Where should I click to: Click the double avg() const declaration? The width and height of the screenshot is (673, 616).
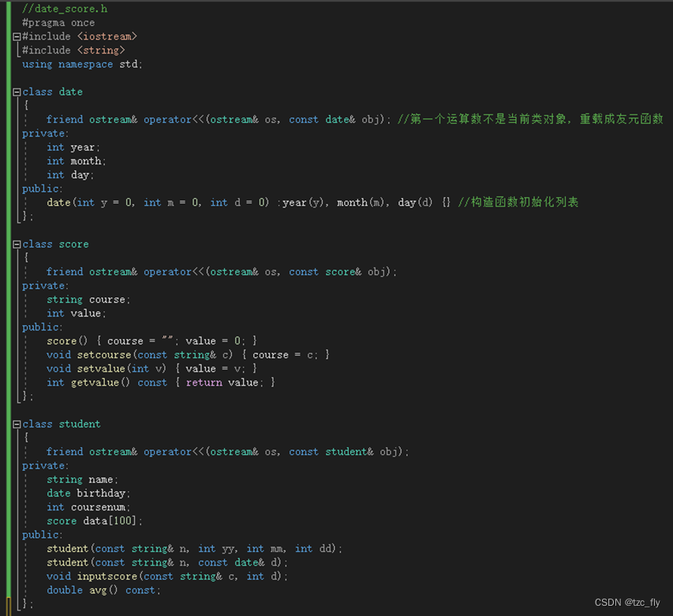[x=103, y=590]
